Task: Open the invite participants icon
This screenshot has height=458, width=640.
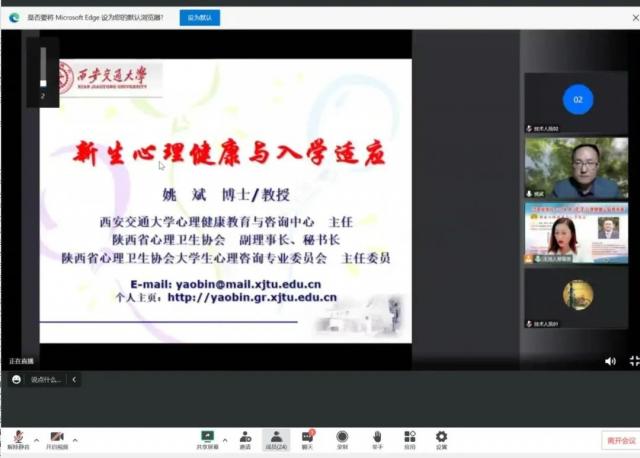Action: click(x=245, y=438)
